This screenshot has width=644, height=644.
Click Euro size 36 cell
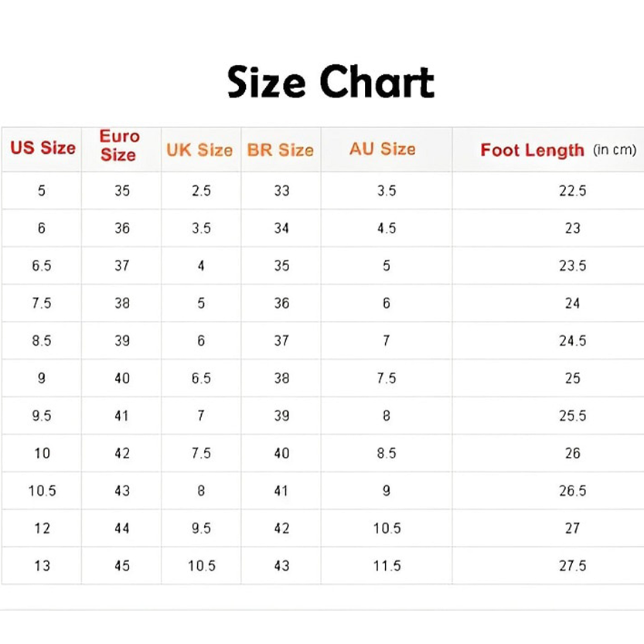[122, 228]
